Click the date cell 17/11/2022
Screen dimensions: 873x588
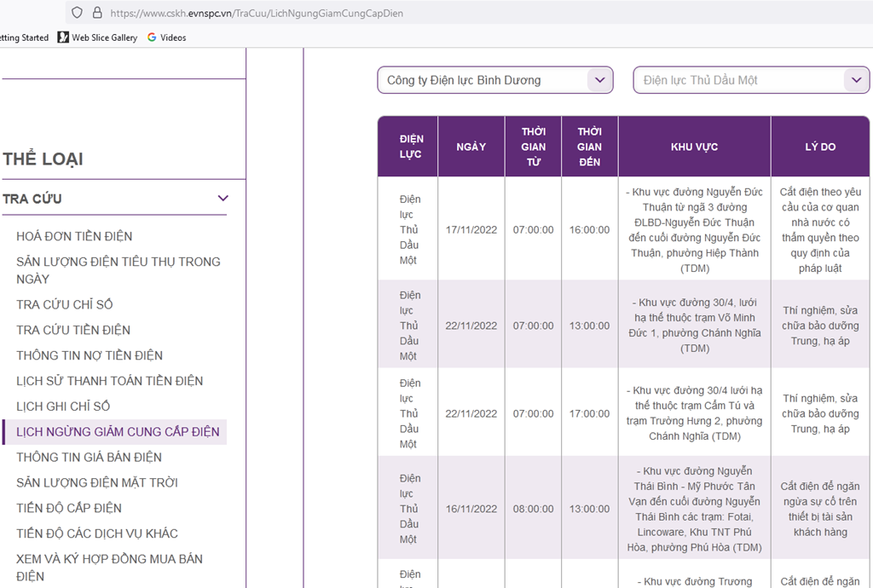tap(471, 230)
